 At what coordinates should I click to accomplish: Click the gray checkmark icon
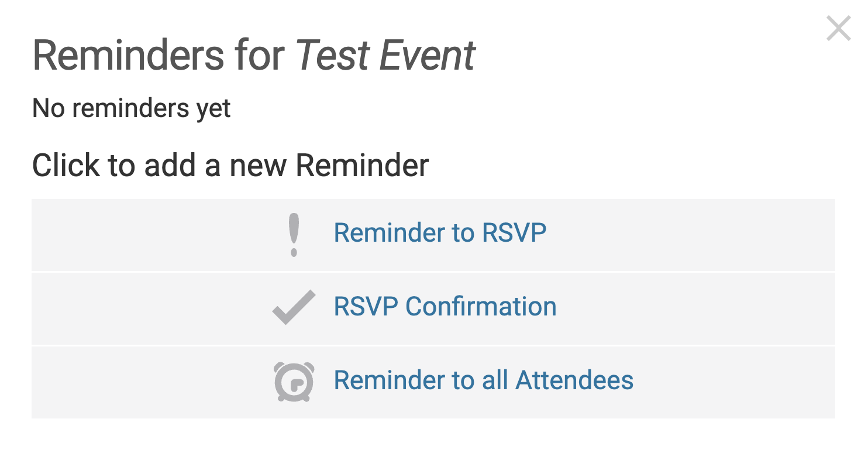pos(294,307)
